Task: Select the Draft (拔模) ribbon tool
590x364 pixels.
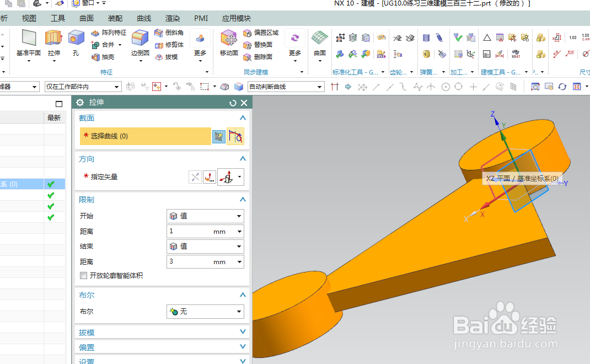Action: click(x=166, y=57)
